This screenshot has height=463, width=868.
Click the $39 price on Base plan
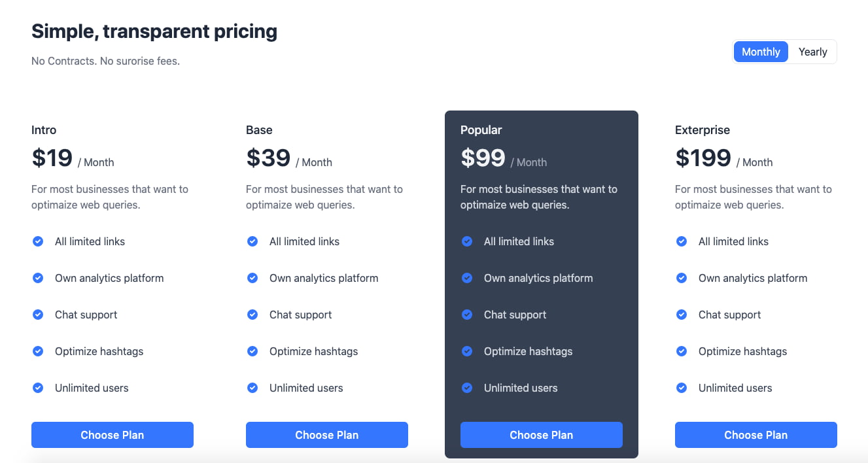tap(268, 157)
